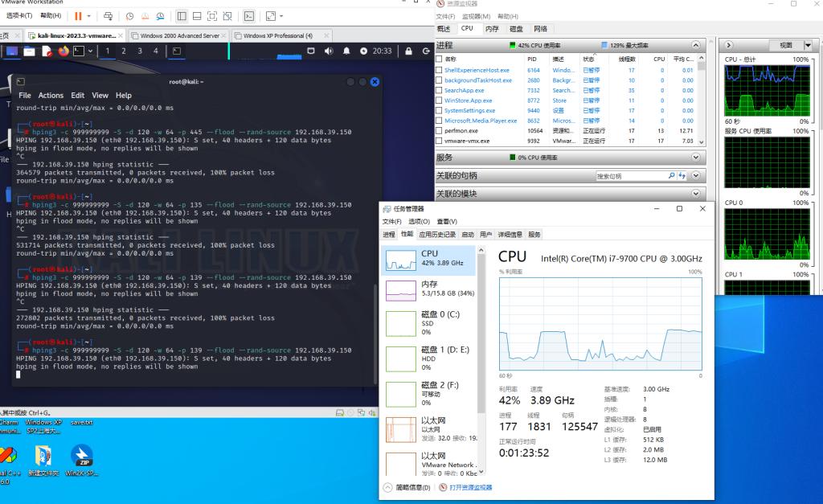Click the send Ctrl+Alt+Del icon in VMware

(x=109, y=16)
